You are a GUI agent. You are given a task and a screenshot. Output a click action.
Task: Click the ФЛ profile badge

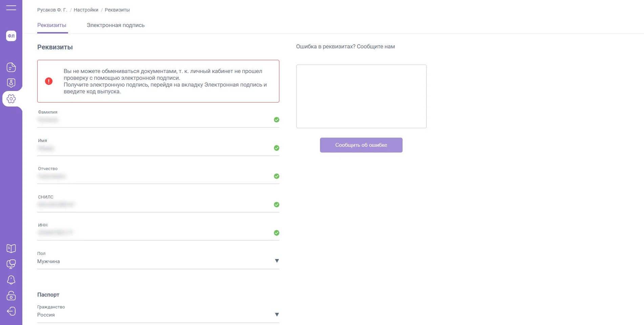[x=11, y=36]
